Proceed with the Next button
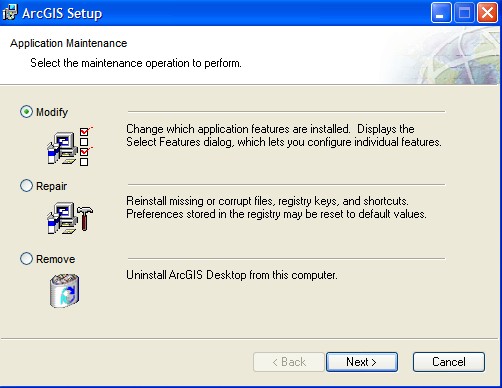502x388 pixels. click(x=362, y=362)
